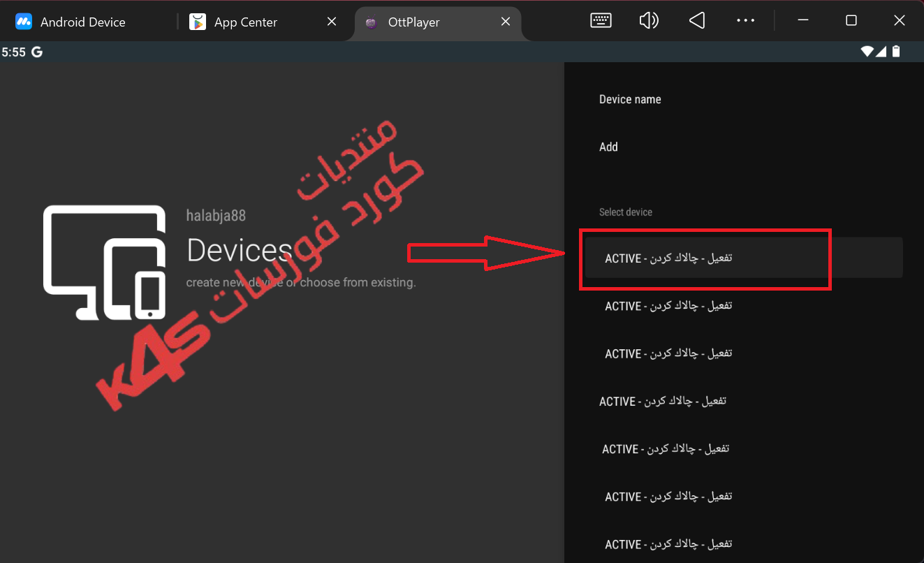
Task: Close the App Center tab
Action: click(x=332, y=22)
